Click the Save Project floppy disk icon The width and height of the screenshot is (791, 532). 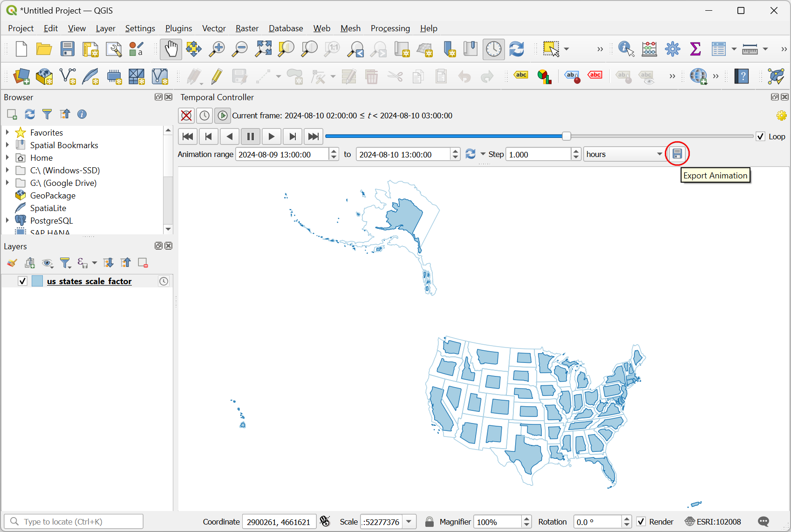pos(68,49)
